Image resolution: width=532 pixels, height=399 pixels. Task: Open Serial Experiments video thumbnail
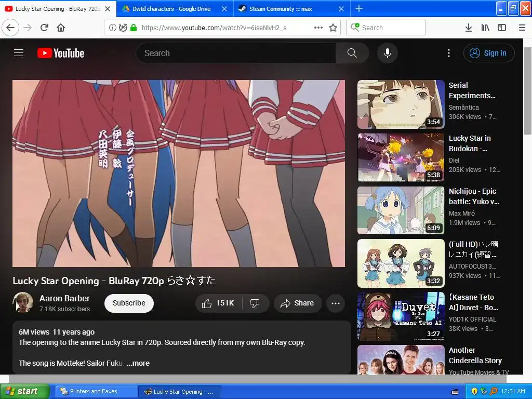click(x=401, y=104)
